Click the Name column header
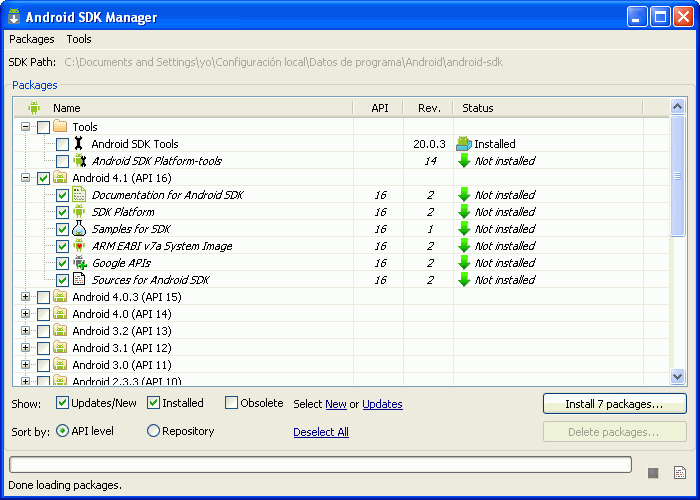 (x=183, y=108)
